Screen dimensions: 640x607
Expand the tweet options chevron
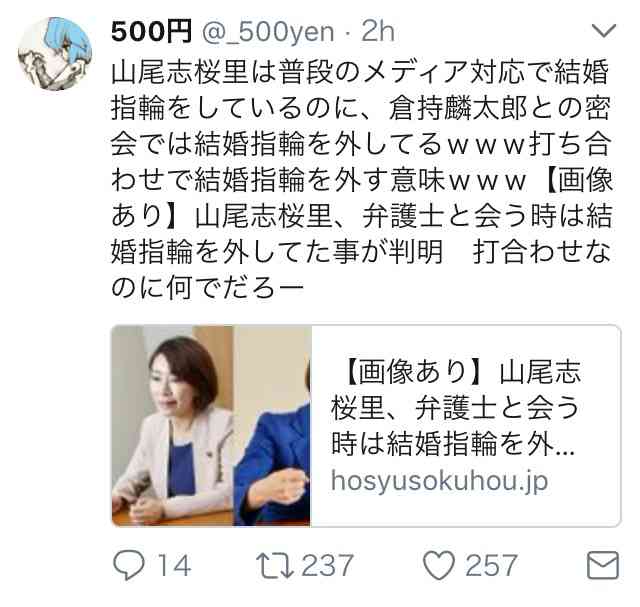(604, 31)
